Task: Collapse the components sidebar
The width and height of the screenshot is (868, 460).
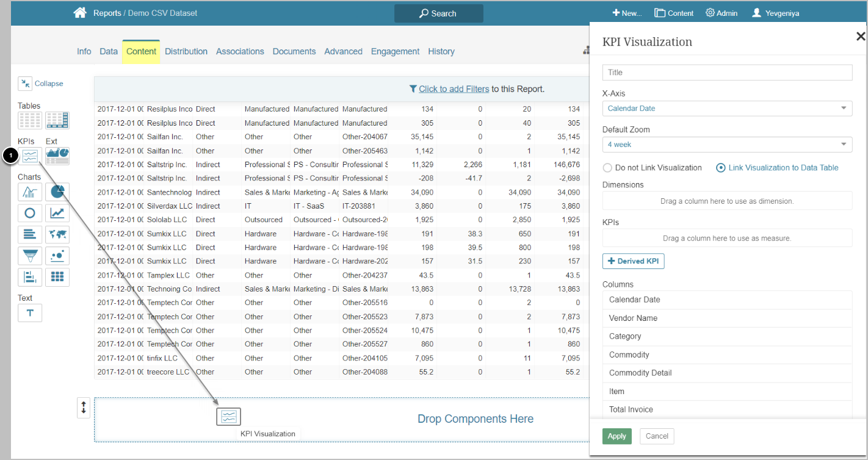Action: (41, 84)
